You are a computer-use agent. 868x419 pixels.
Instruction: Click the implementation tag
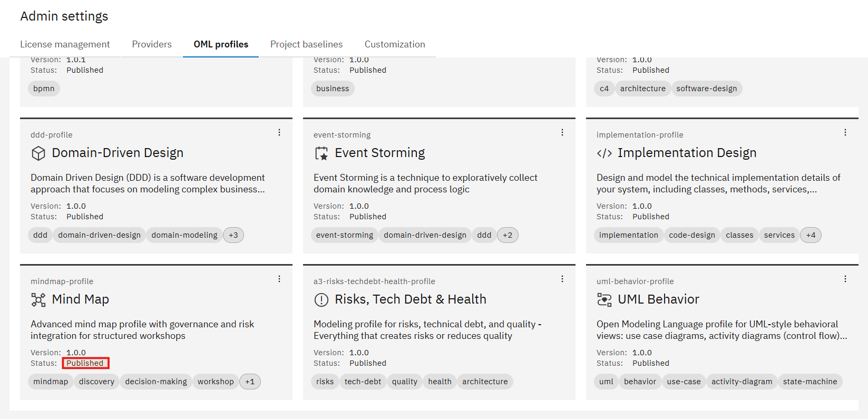tap(629, 235)
